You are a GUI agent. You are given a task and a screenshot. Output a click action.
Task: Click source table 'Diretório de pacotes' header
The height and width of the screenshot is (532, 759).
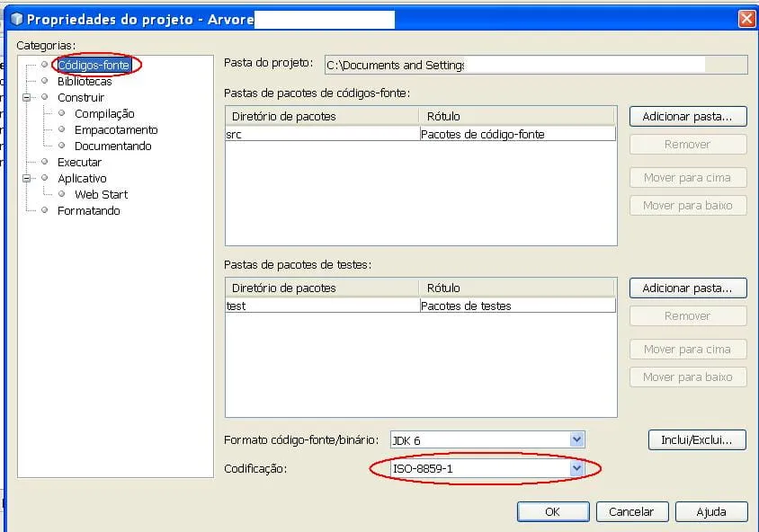[x=322, y=116]
